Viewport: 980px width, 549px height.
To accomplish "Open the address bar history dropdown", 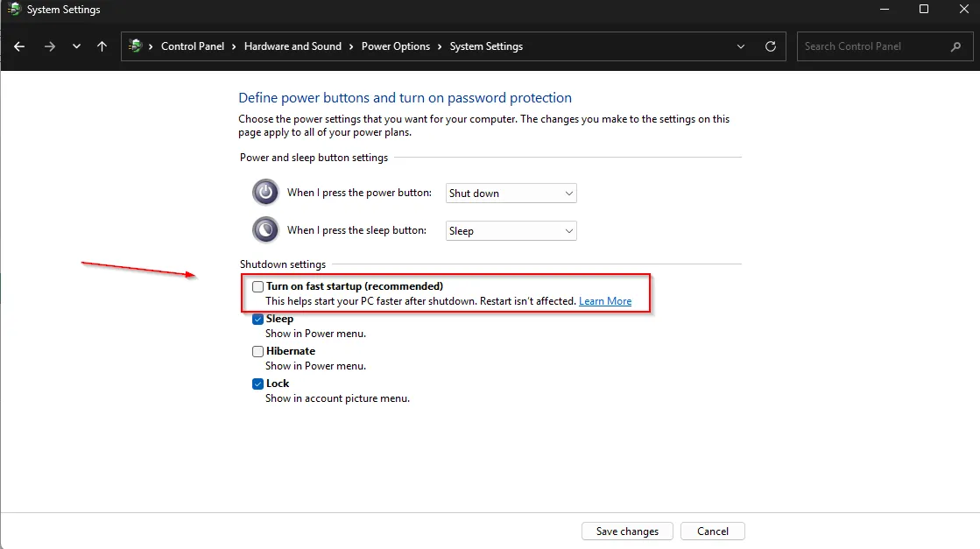I will [x=740, y=46].
